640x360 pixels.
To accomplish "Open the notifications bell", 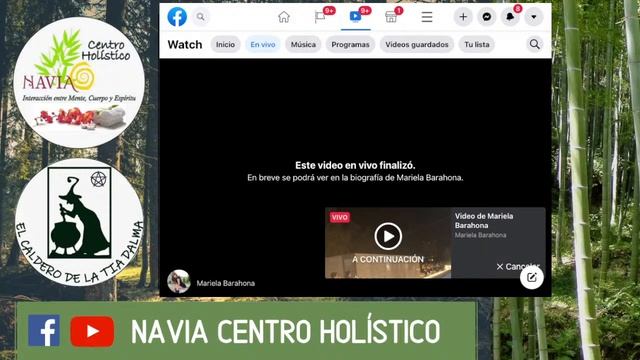I will pos(510,17).
